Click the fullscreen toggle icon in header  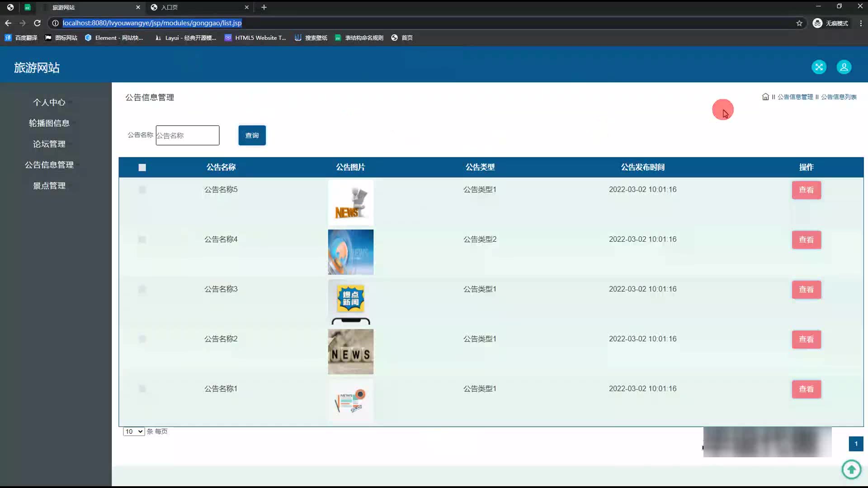point(819,67)
